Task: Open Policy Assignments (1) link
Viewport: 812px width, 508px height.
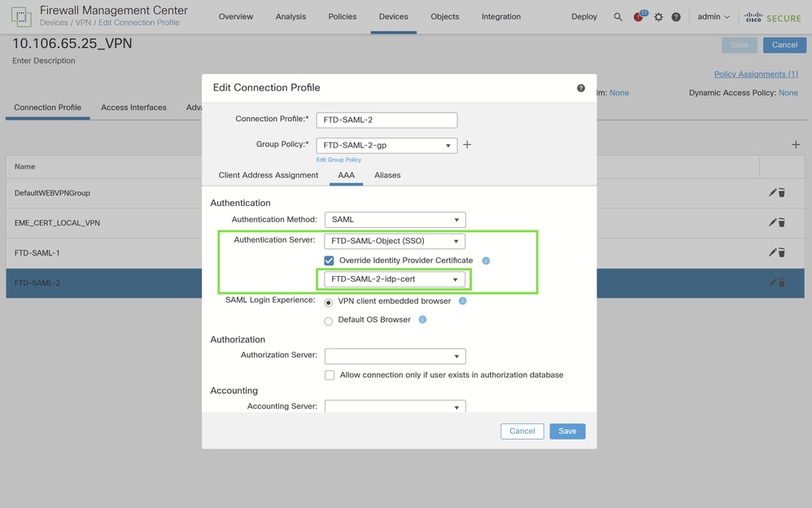Action: point(756,74)
